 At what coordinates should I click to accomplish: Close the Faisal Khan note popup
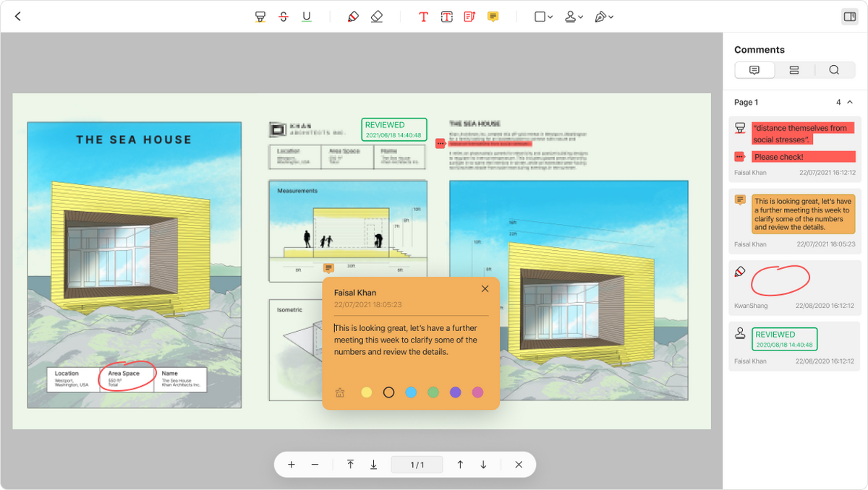[x=485, y=289]
